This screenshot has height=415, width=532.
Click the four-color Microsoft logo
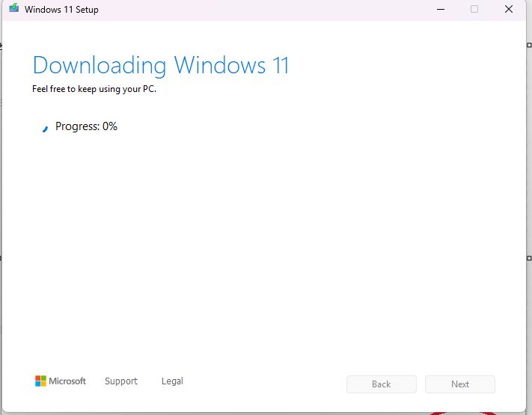click(x=40, y=381)
